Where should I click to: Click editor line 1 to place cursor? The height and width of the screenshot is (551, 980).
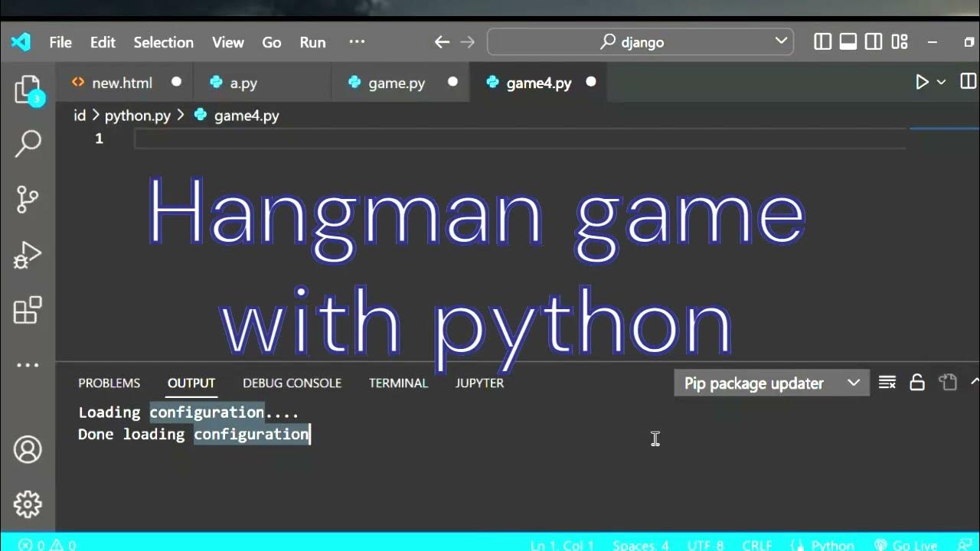[520, 139]
